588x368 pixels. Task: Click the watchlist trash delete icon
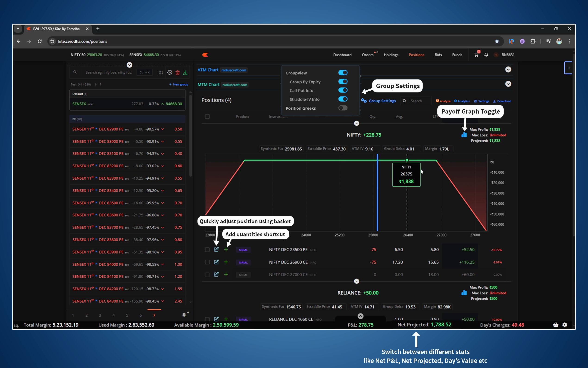[x=178, y=73]
